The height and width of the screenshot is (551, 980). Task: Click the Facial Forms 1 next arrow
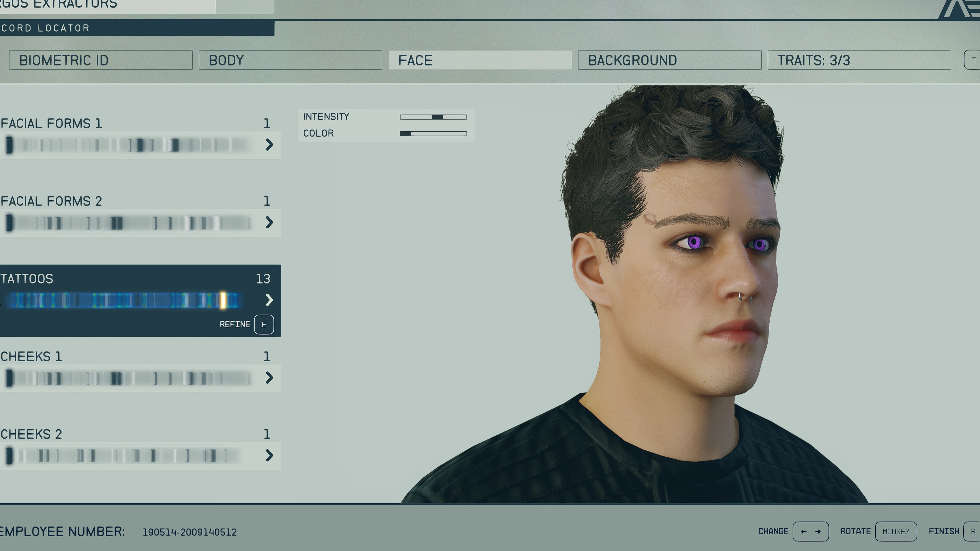tap(269, 145)
